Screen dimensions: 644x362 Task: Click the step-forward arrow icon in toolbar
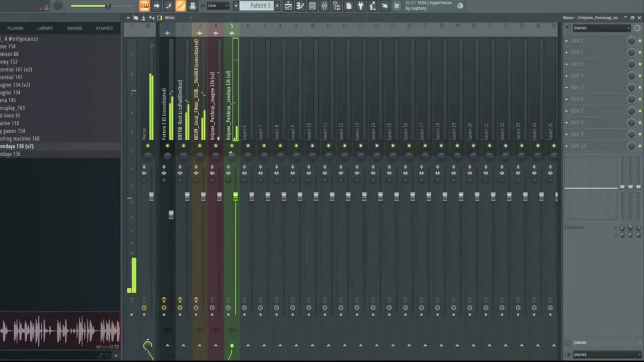click(156, 6)
